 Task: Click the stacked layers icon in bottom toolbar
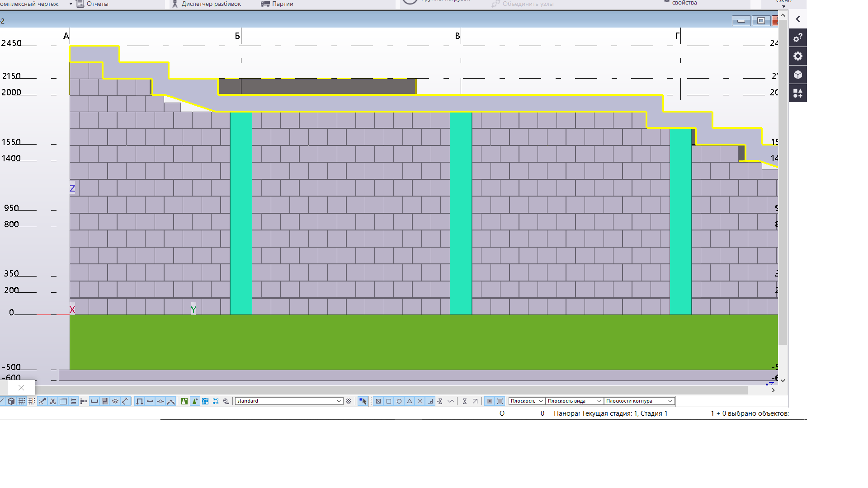(x=115, y=401)
